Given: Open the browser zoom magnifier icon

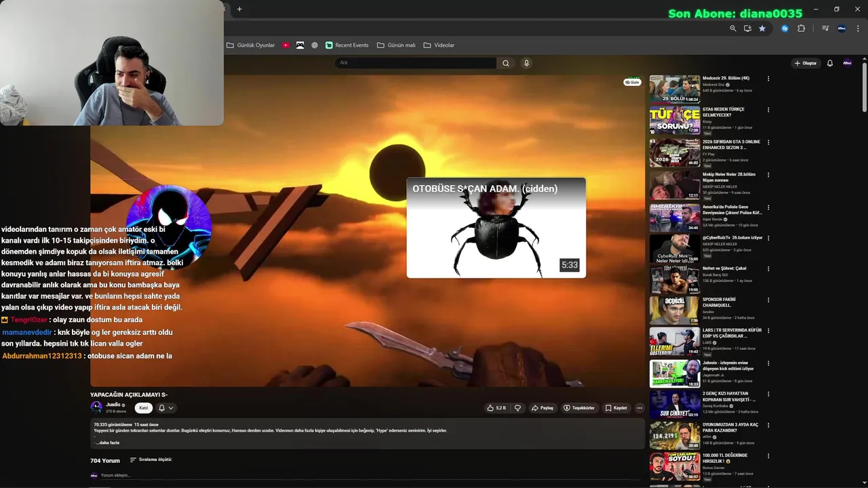Looking at the screenshot, I should click(733, 28).
